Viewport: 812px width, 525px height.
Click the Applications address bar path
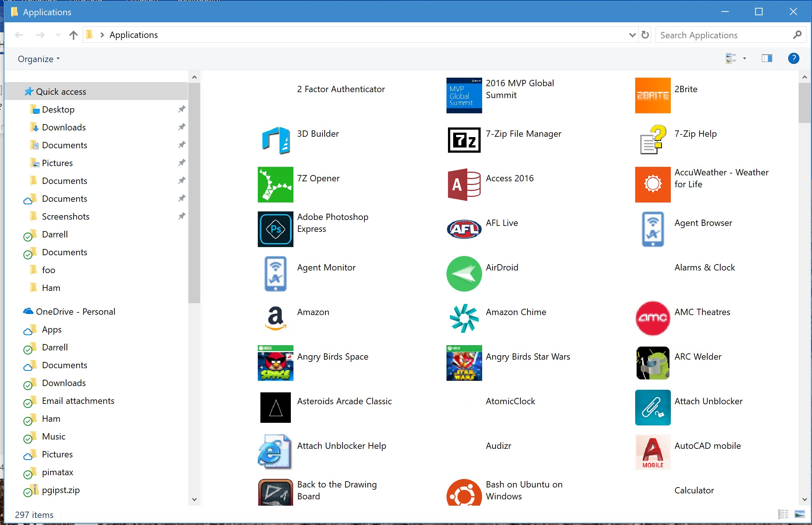134,35
